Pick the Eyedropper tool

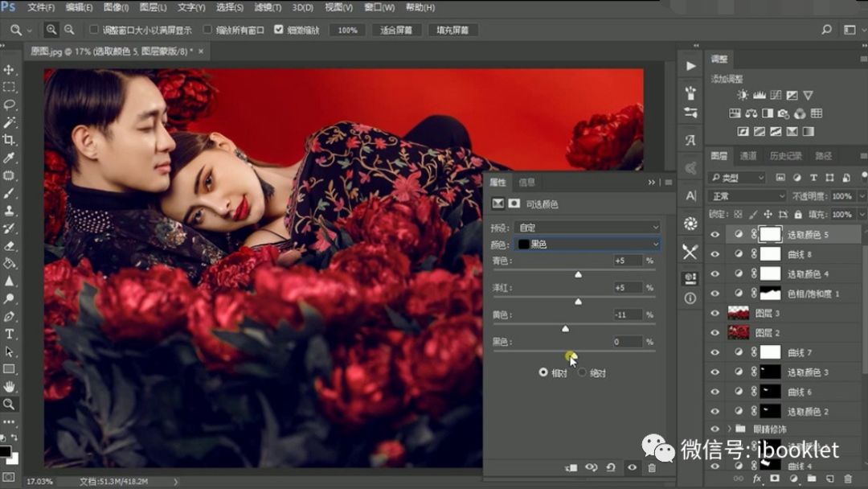point(10,158)
